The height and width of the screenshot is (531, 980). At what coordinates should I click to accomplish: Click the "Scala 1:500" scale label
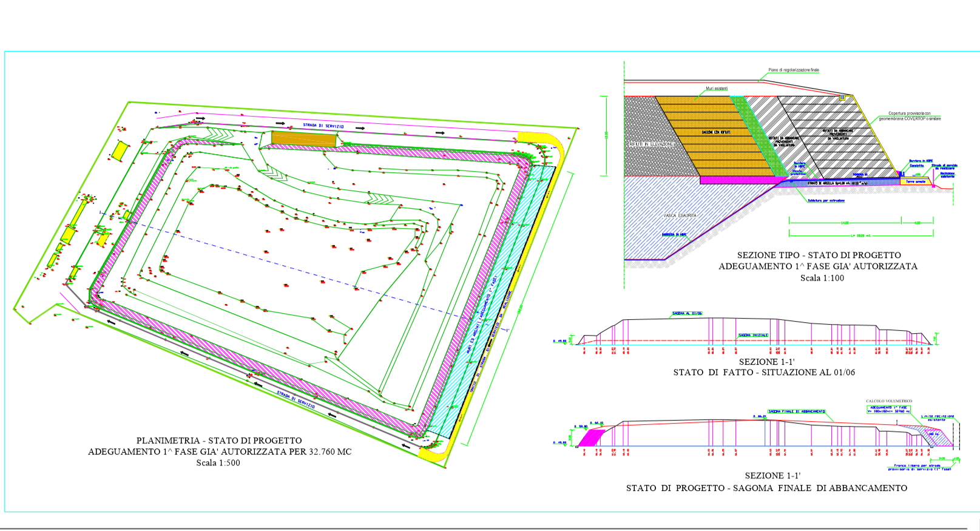click(218, 462)
